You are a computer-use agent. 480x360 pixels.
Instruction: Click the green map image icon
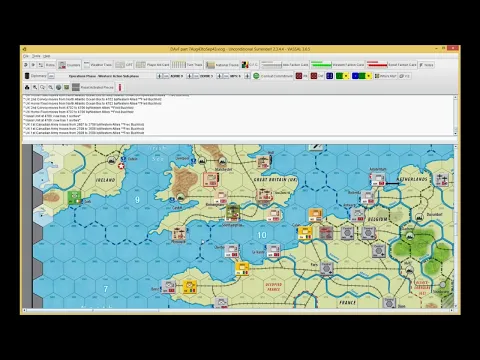point(67,87)
